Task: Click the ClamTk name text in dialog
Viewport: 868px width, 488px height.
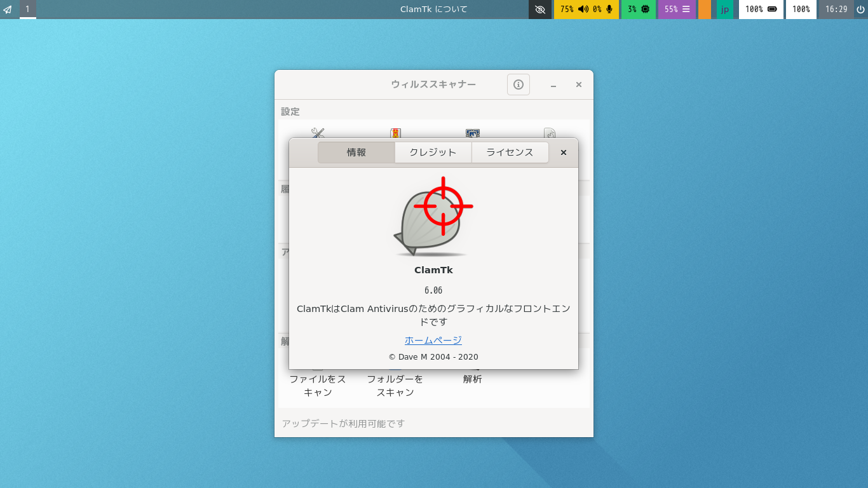Action: 433,270
